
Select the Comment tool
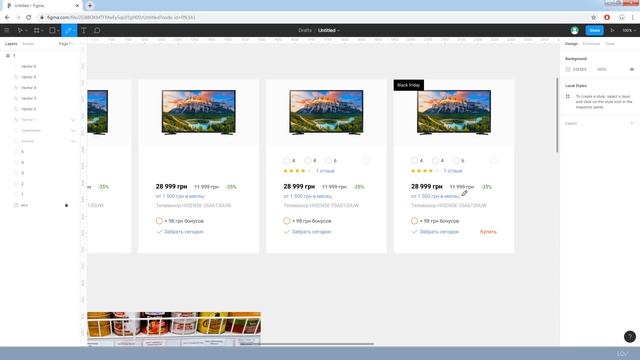click(x=97, y=30)
